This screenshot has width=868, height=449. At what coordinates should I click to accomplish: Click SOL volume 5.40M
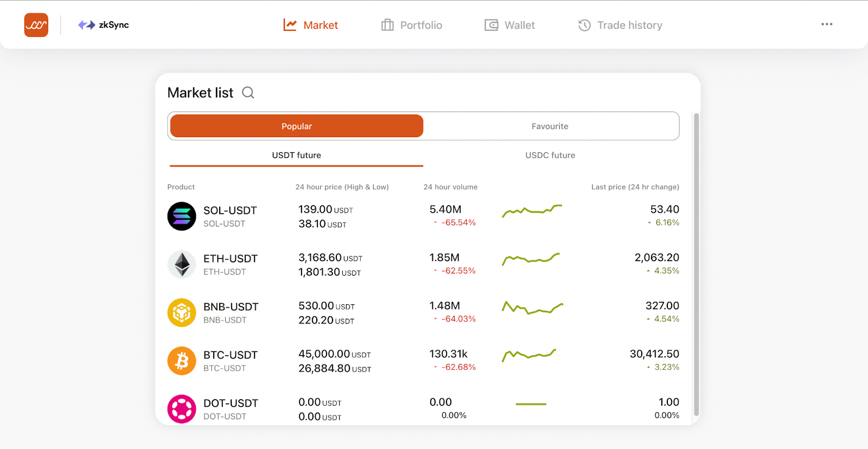pyautogui.click(x=445, y=209)
